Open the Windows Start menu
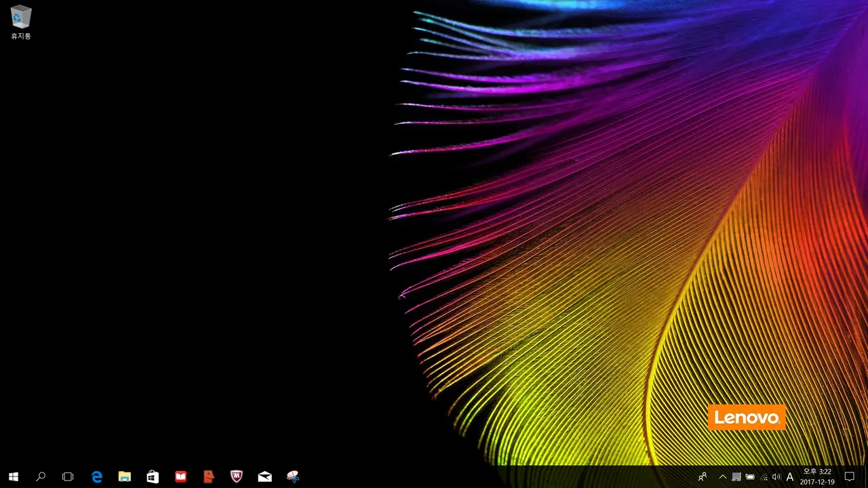 click(x=14, y=476)
